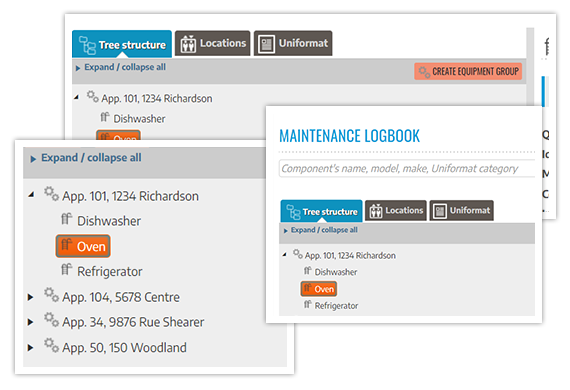This screenshot has width=570, height=390.
Task: Click the Maintenance Logbook heading
Action: tap(349, 136)
